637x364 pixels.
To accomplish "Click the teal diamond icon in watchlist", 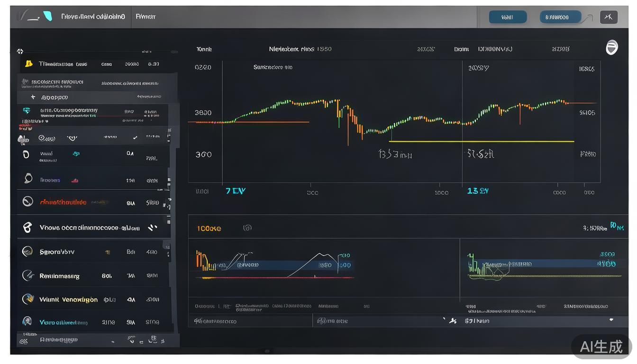I will click(27, 110).
